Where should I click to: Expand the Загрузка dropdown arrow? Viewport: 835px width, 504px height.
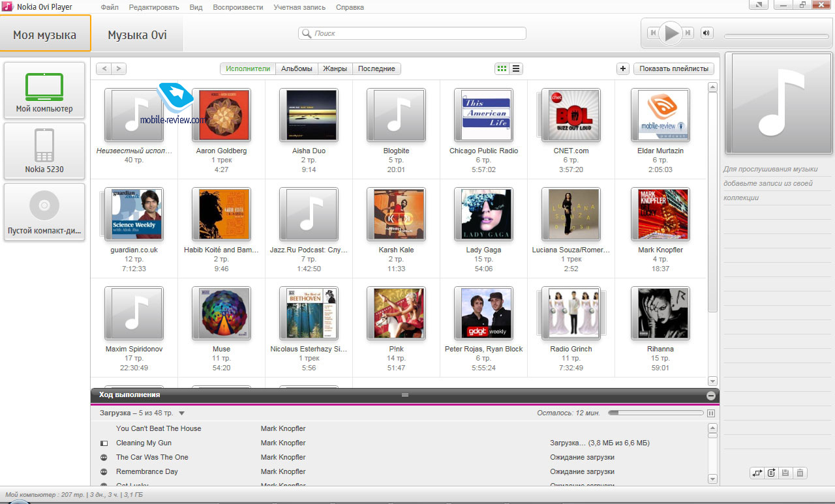point(182,413)
